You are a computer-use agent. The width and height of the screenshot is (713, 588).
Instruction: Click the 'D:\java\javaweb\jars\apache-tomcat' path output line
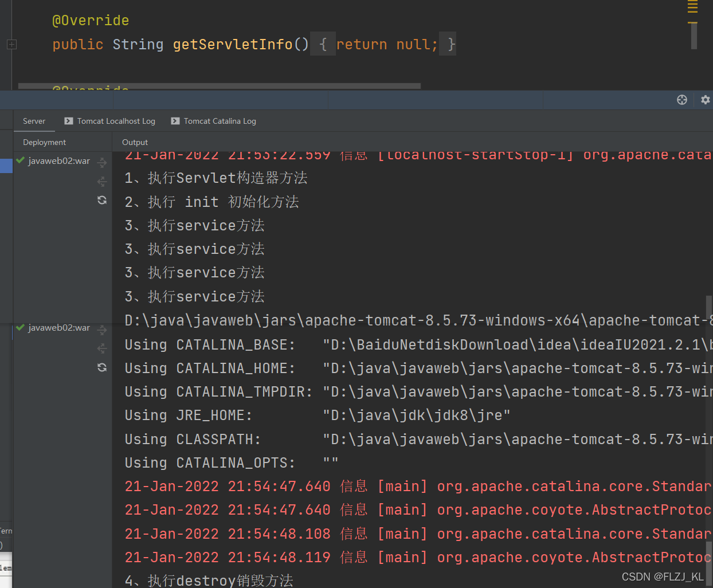point(418,320)
